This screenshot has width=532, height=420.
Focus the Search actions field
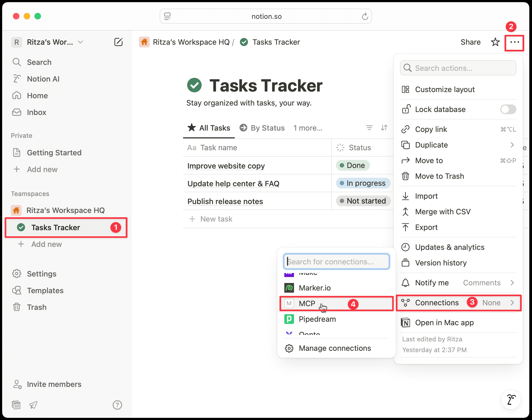(458, 68)
